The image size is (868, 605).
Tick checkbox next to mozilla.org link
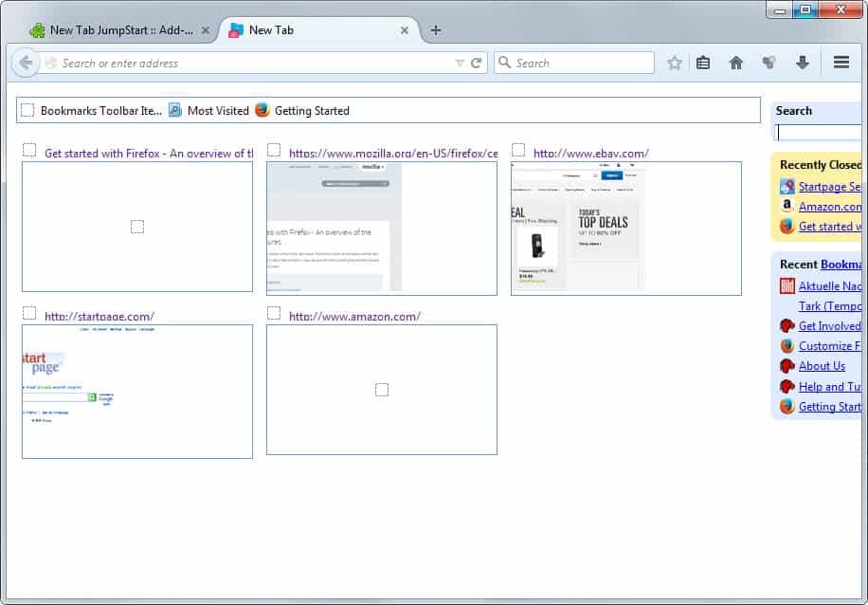[274, 150]
